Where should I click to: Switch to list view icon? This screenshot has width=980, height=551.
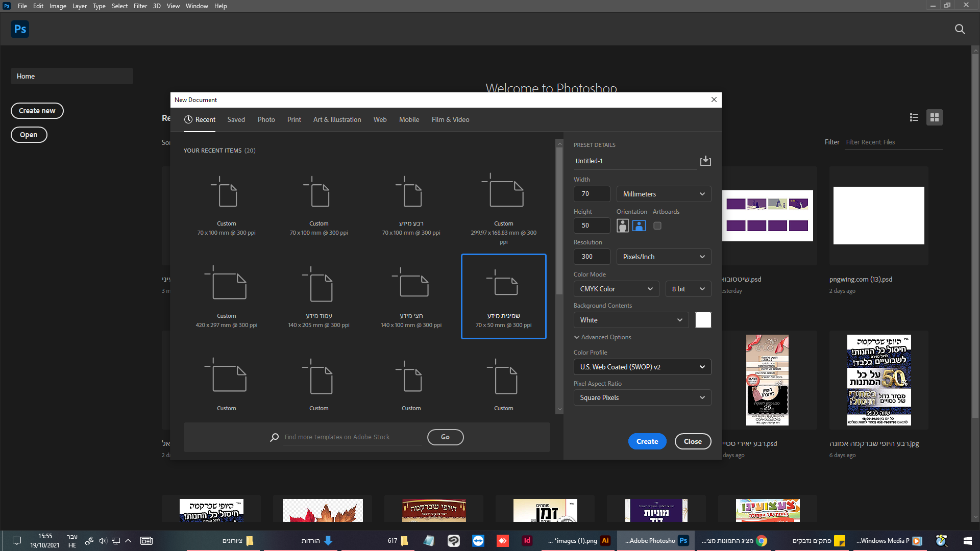pyautogui.click(x=914, y=118)
